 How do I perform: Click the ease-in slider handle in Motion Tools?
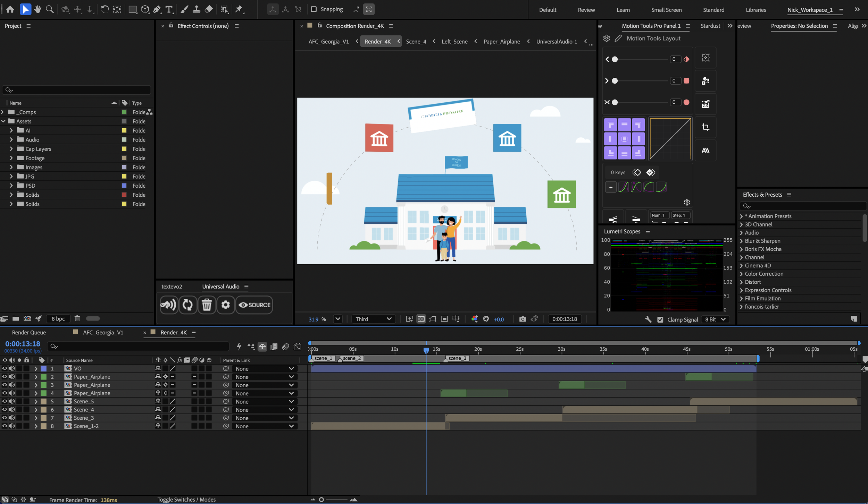click(x=615, y=59)
